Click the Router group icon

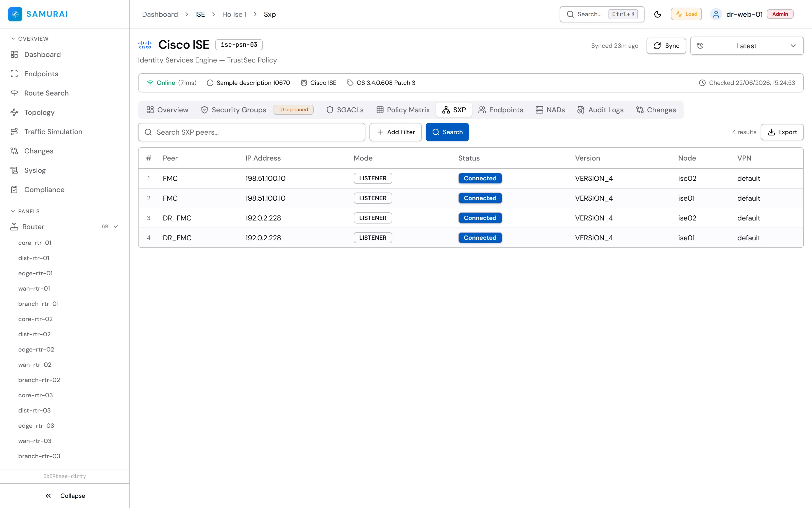pos(14,227)
